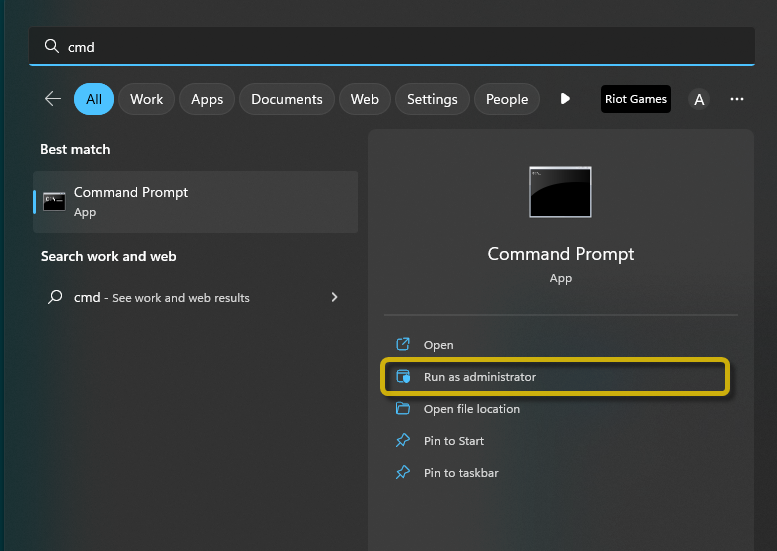Select the Web filter tab
This screenshot has width=777, height=551.
coord(365,99)
